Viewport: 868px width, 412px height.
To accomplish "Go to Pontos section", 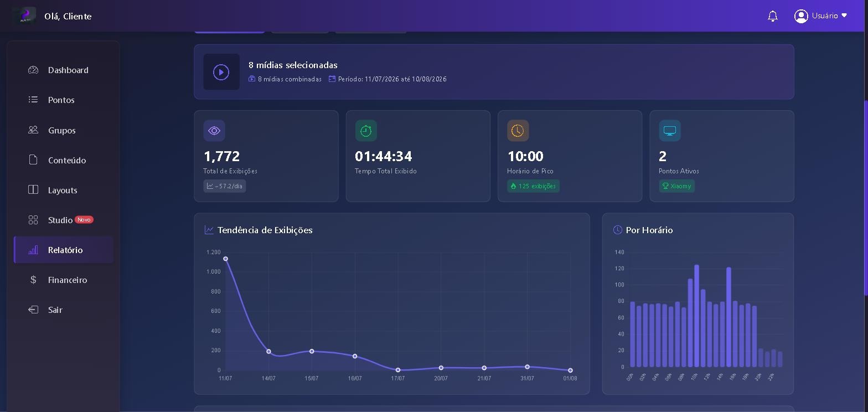I will pos(64,100).
